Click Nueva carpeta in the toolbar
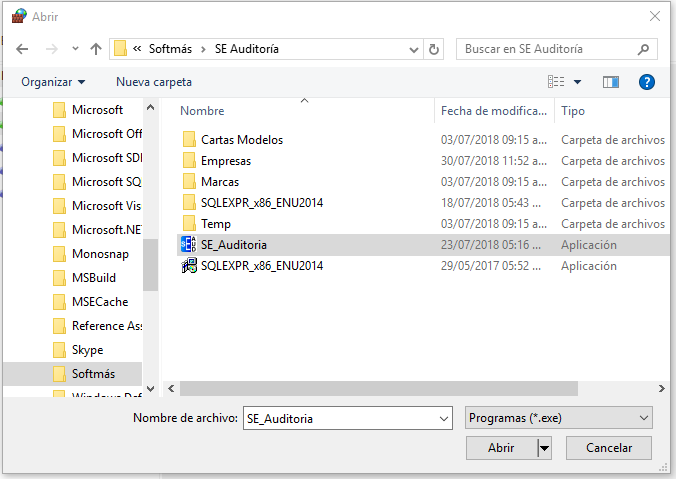The image size is (676, 479). coord(154,82)
